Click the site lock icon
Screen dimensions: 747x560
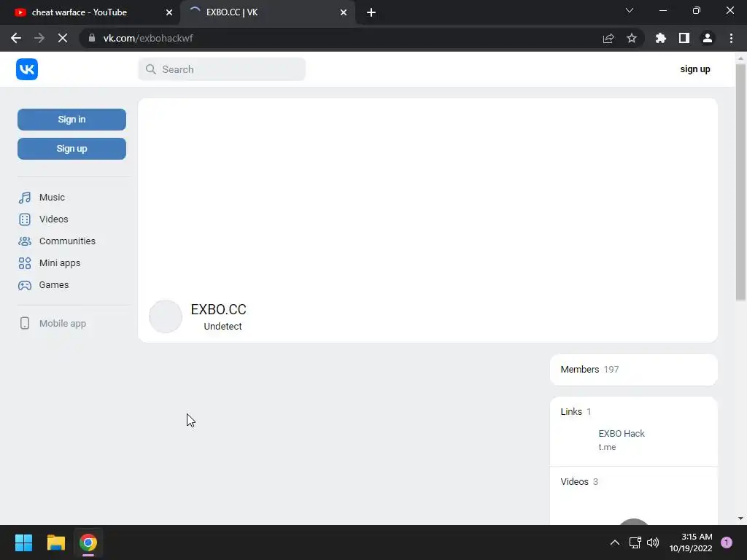tap(92, 38)
